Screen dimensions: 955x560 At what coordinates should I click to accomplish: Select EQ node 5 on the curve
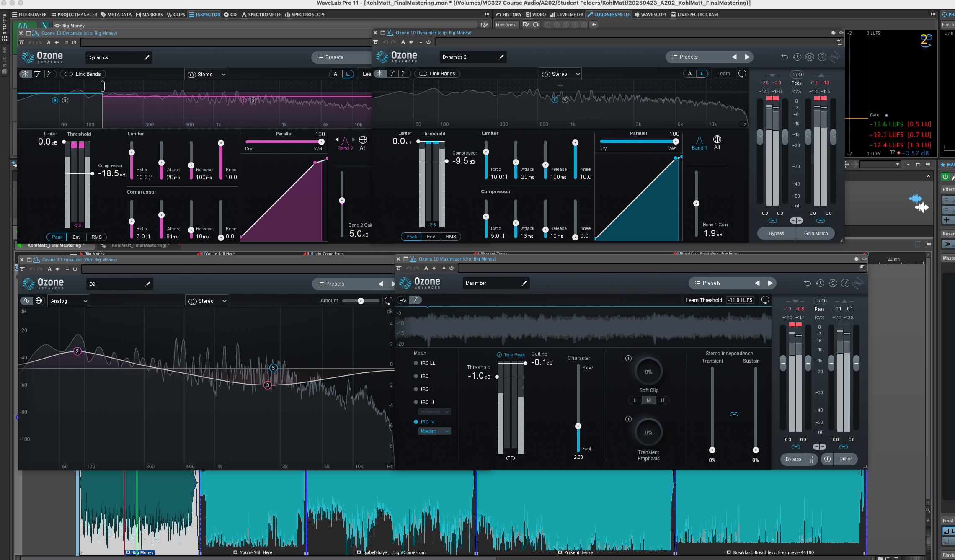click(x=273, y=368)
